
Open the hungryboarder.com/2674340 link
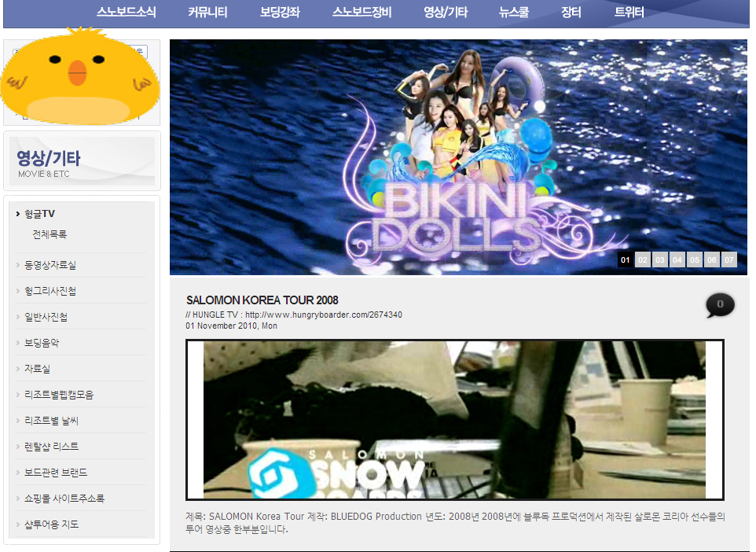324,315
